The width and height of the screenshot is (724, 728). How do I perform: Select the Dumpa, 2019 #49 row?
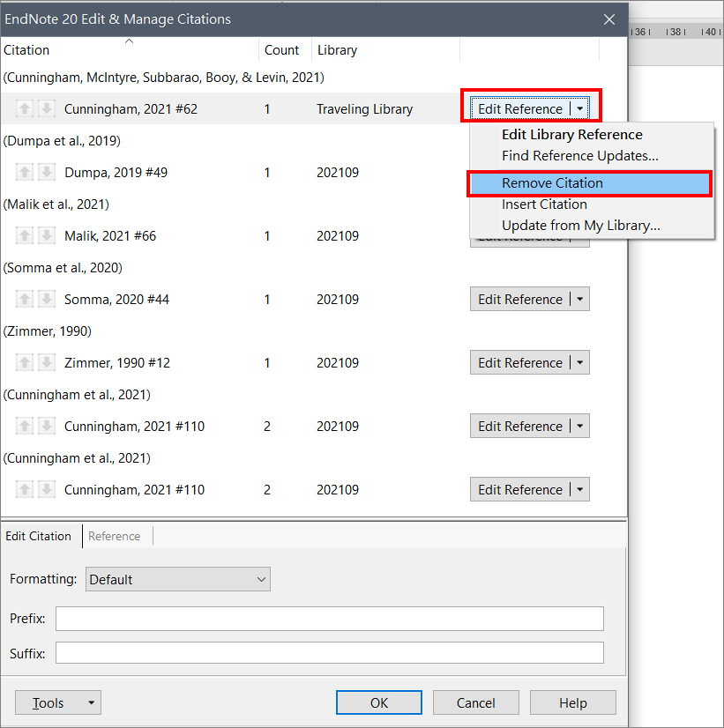[116, 172]
